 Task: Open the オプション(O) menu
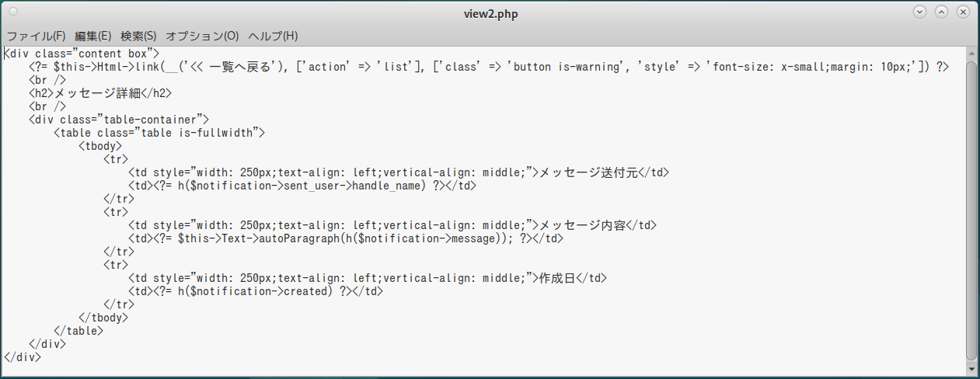[x=202, y=36]
